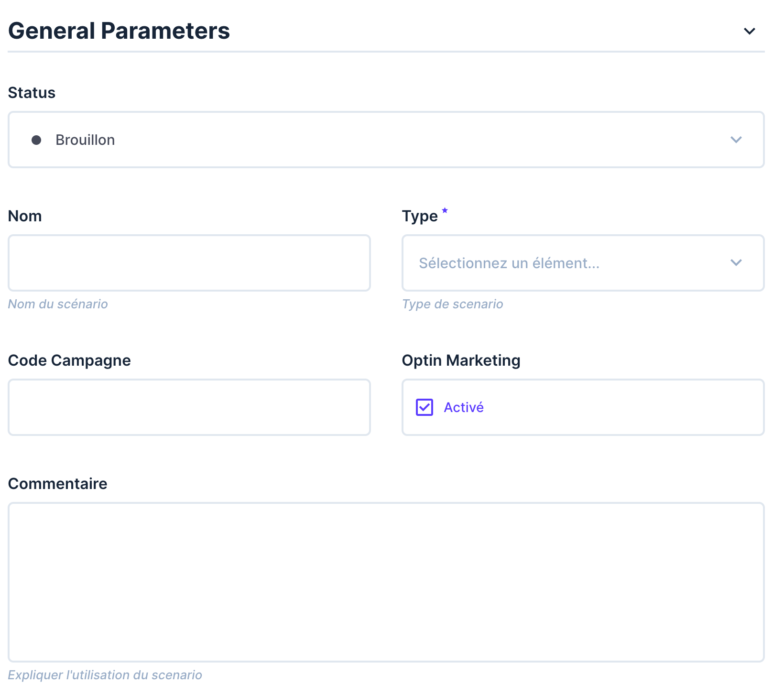
Task: Click into the Nom input field
Action: [x=189, y=263]
